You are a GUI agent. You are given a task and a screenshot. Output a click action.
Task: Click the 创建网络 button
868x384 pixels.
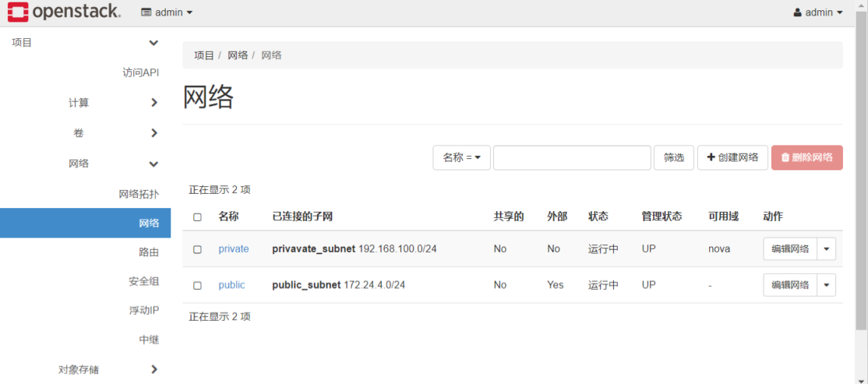[732, 157]
